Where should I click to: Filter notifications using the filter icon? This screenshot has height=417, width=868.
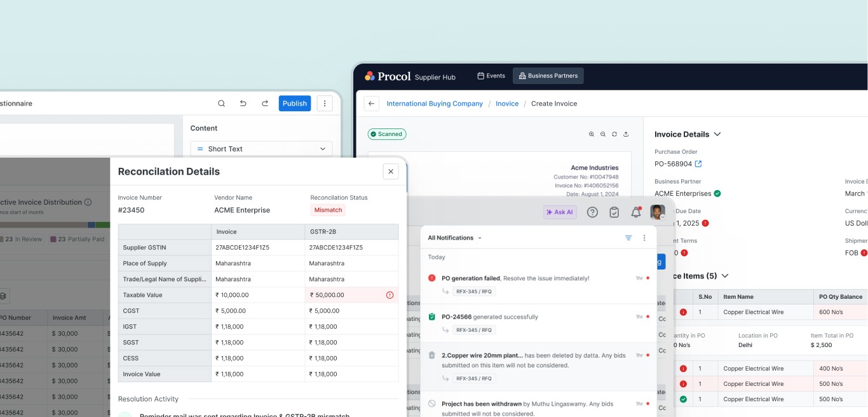click(628, 238)
